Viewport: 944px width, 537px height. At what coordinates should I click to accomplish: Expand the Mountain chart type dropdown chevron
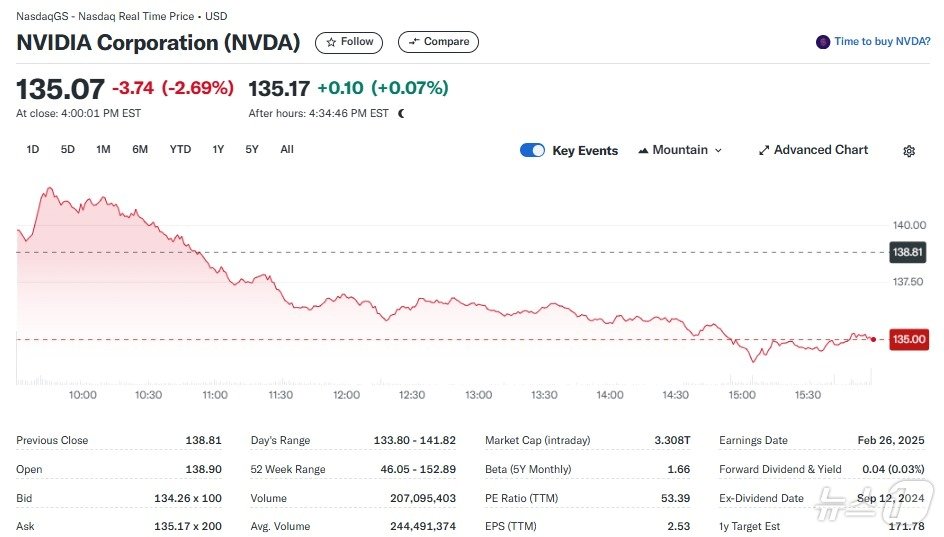coord(718,151)
